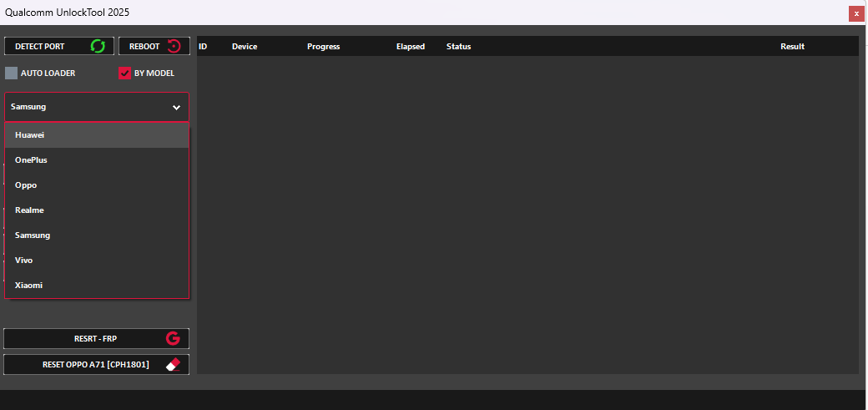Click the Result column header
The height and width of the screenshot is (410, 868).
click(793, 47)
